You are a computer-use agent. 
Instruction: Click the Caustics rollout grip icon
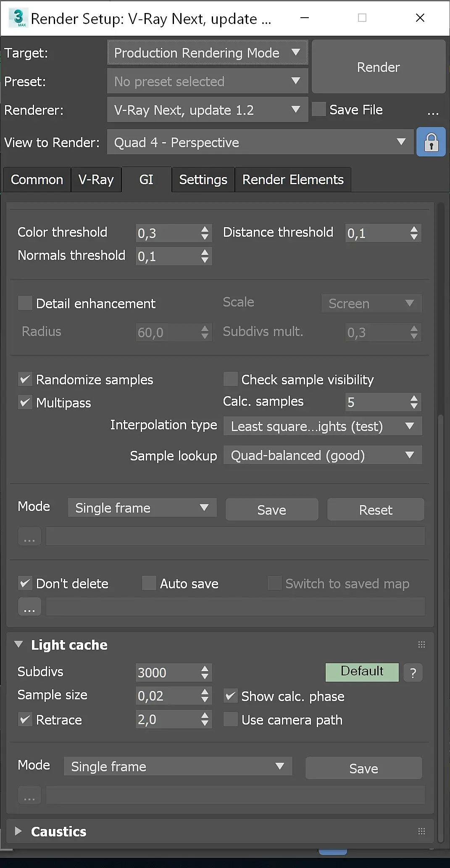(421, 831)
